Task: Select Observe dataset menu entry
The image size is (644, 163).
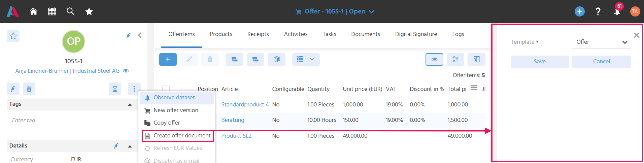Action: coord(177,98)
